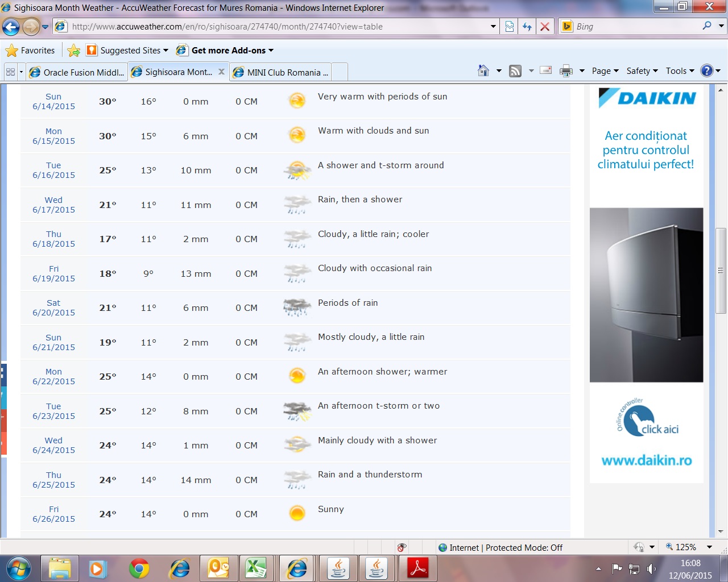Click the Stop loading red X icon
Viewport: 728px width, 582px height.
click(x=545, y=27)
